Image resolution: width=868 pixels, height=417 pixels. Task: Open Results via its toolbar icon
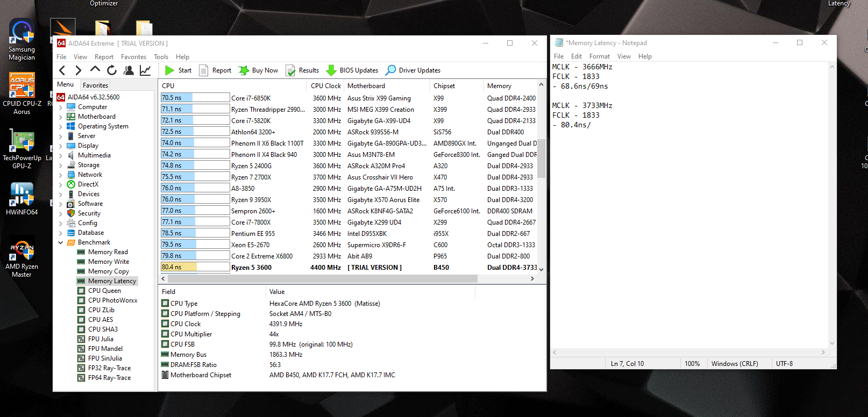(290, 70)
